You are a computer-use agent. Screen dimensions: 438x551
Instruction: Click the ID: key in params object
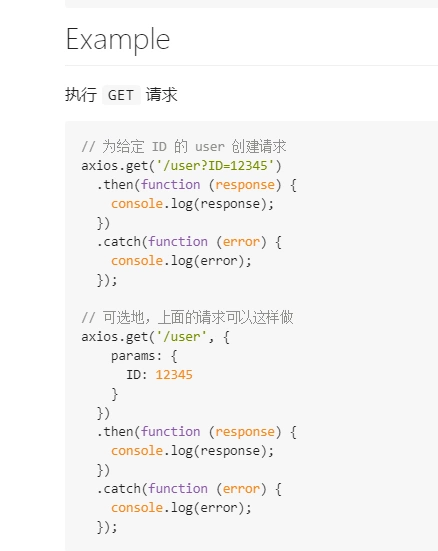click(x=136, y=375)
